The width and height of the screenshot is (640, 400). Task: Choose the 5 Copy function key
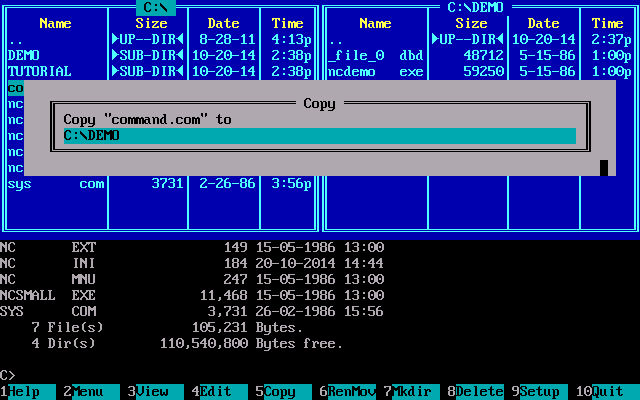[x=284, y=392]
